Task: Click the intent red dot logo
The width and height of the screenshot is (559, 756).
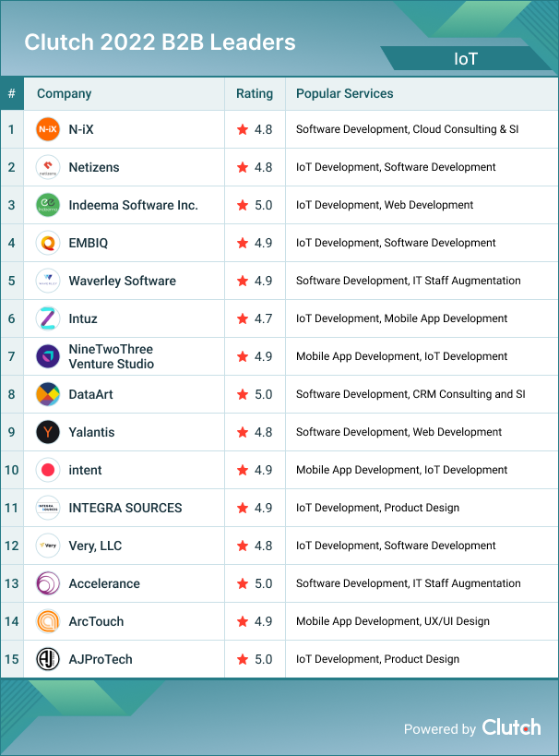Action: coord(48,470)
